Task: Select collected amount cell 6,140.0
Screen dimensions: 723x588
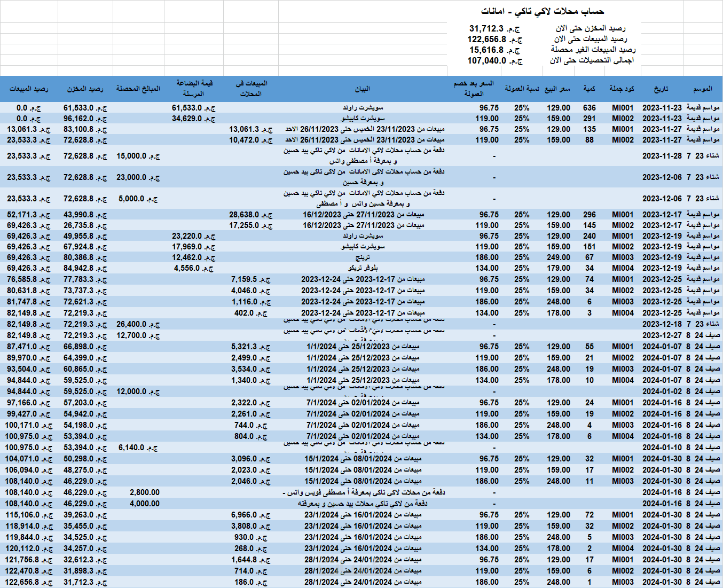Action: coord(138,447)
